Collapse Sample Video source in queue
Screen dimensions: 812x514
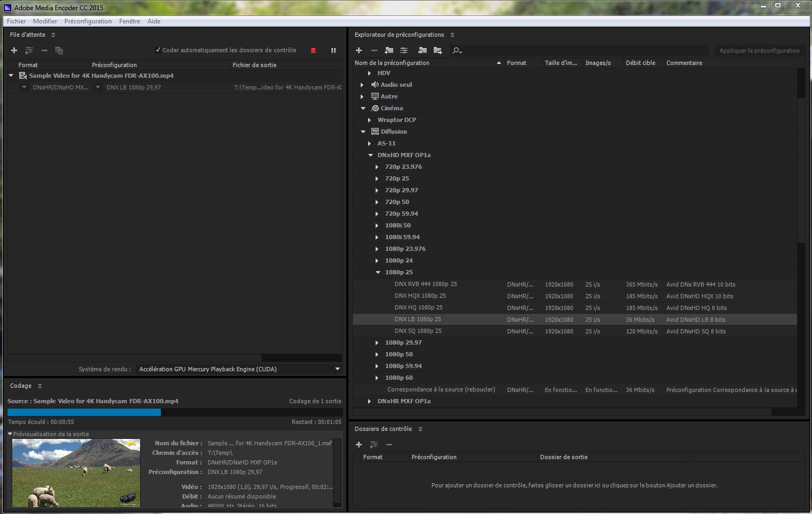11,76
